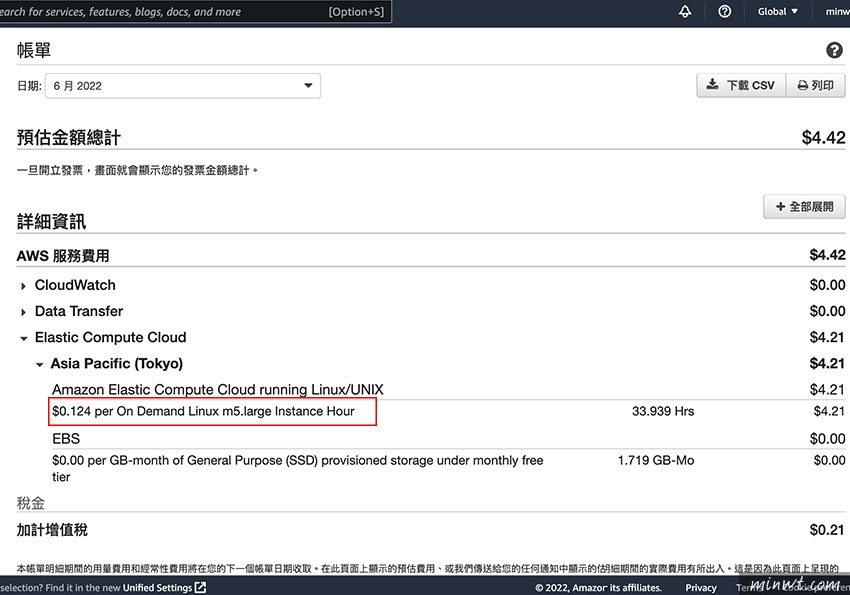850x595 pixels.
Task: Select the 稅金 section label
Action: (x=31, y=503)
